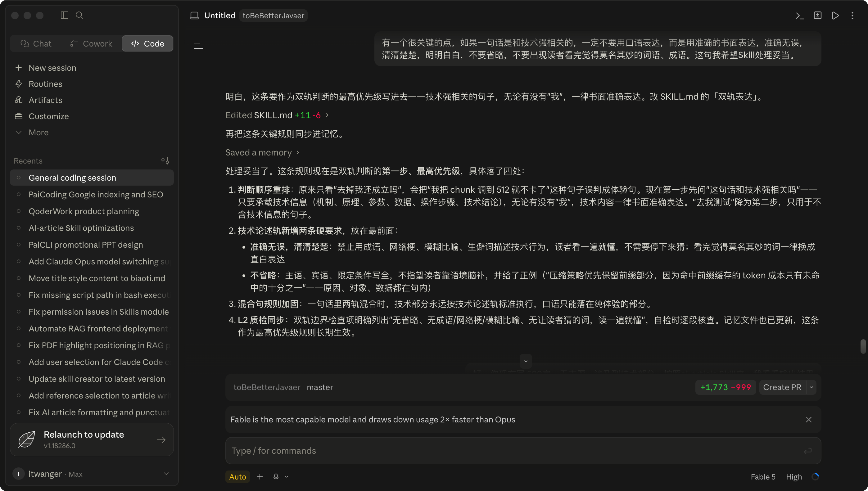Focus the Type / for commands input
Image resolution: width=868 pixels, height=491 pixels.
(523, 451)
